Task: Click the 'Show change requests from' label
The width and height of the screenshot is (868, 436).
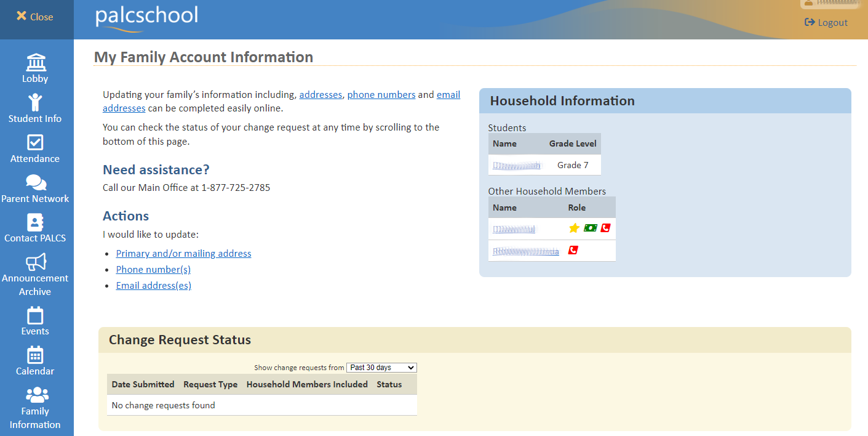Action: pyautogui.click(x=299, y=368)
